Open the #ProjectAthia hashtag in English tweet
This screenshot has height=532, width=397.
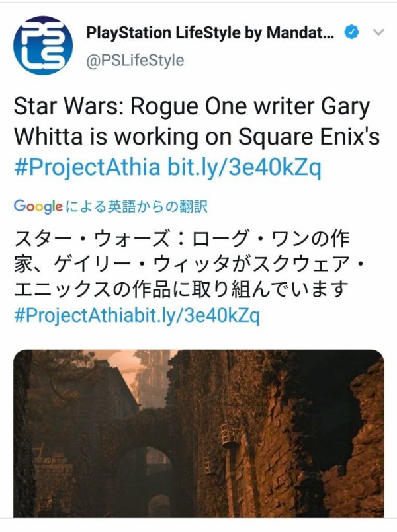click(x=87, y=168)
